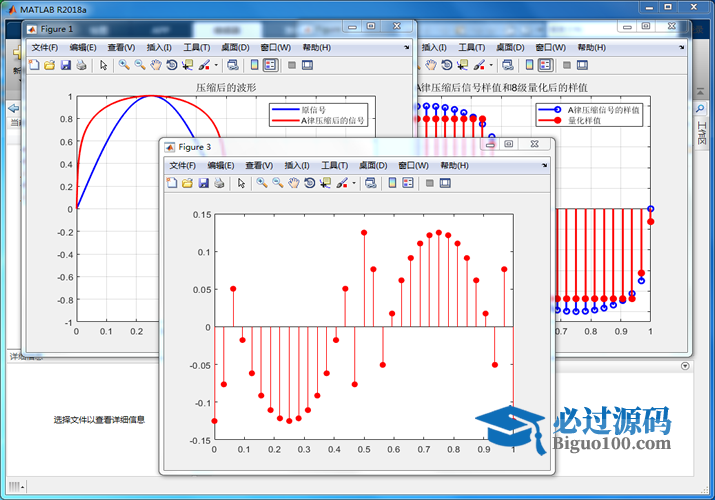The height and width of the screenshot is (500, 715).
Task: Click Link Plot icon in Figure 1
Action: pos(233,65)
